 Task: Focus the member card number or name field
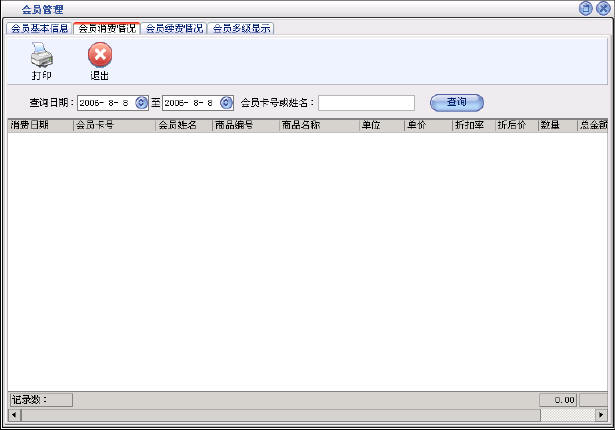click(x=366, y=102)
